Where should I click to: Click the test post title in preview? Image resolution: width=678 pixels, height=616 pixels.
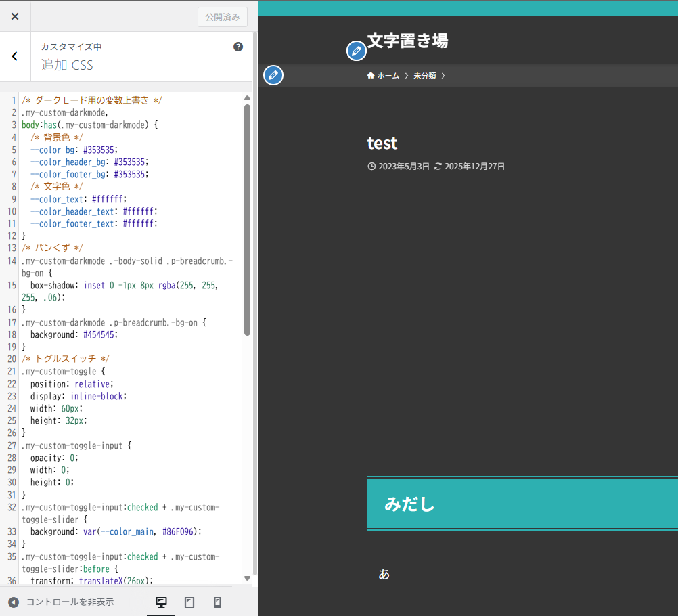pos(382,144)
